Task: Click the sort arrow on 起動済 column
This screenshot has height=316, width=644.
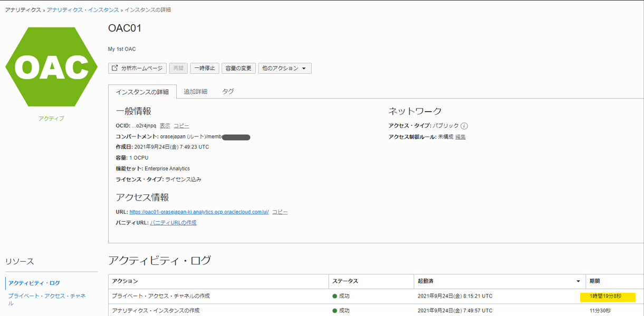Action: point(578,281)
